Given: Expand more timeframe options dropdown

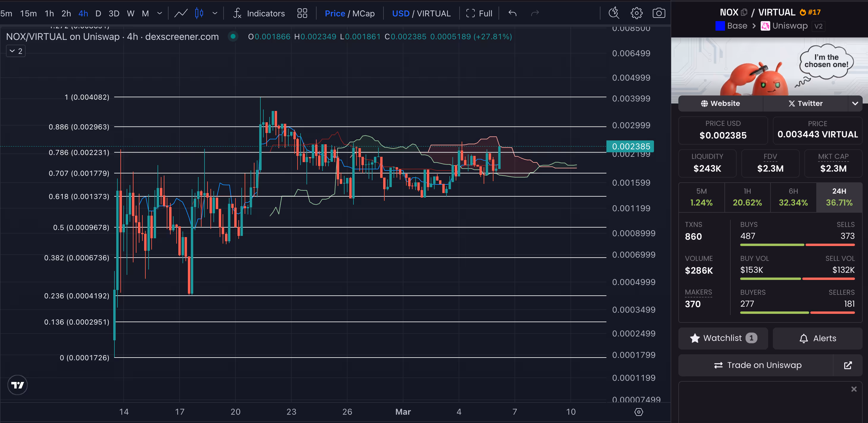Looking at the screenshot, I should click(160, 13).
